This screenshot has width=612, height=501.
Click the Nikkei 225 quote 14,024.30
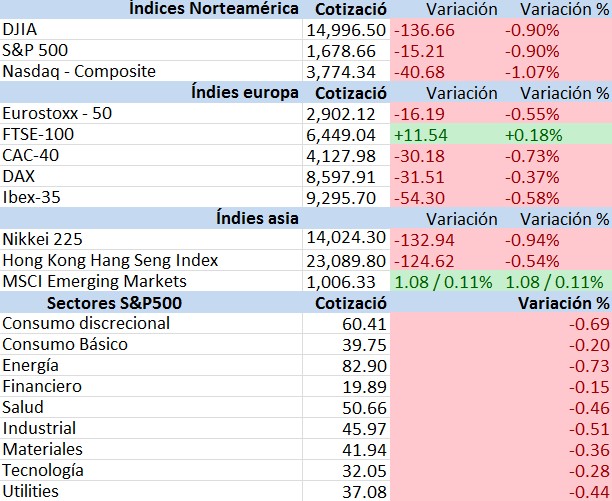pyautogui.click(x=346, y=239)
